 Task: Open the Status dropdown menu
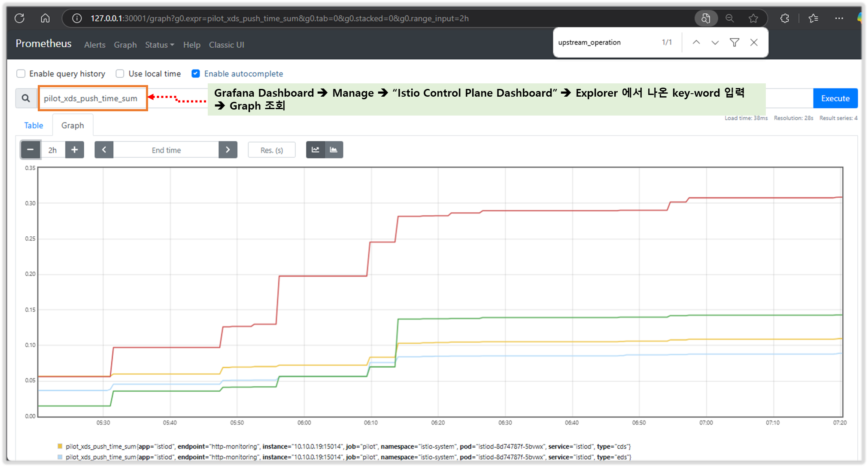pos(159,45)
